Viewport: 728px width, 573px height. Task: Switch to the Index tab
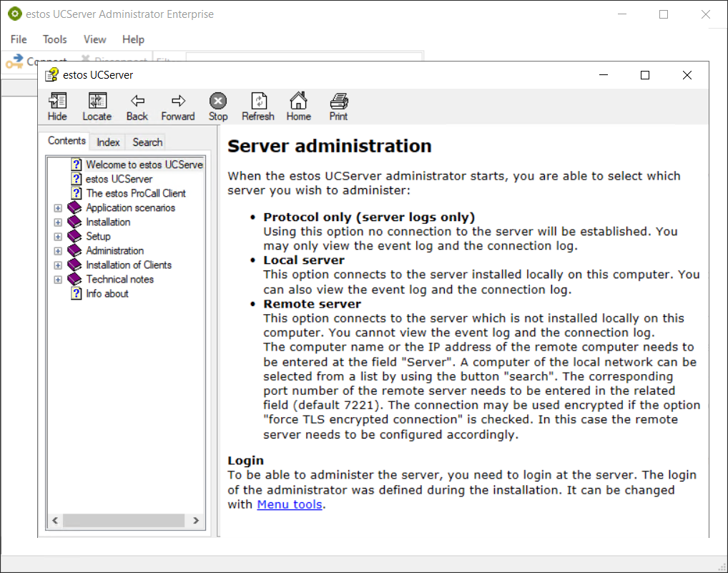coord(108,142)
